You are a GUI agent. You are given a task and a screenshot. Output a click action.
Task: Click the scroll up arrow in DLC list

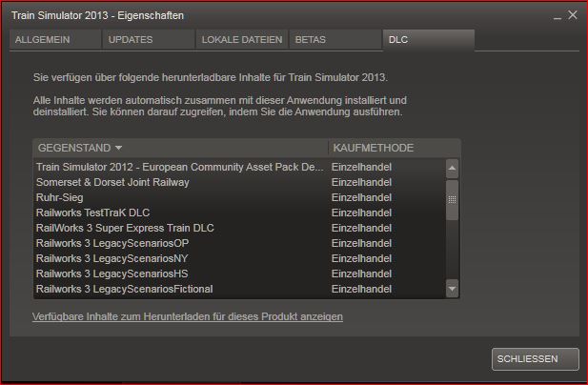[x=452, y=169]
